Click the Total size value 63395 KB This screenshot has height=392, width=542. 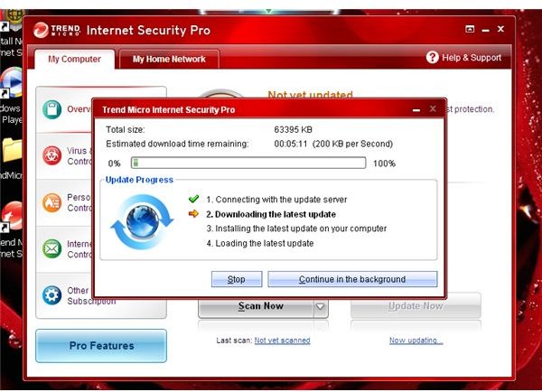tap(293, 130)
